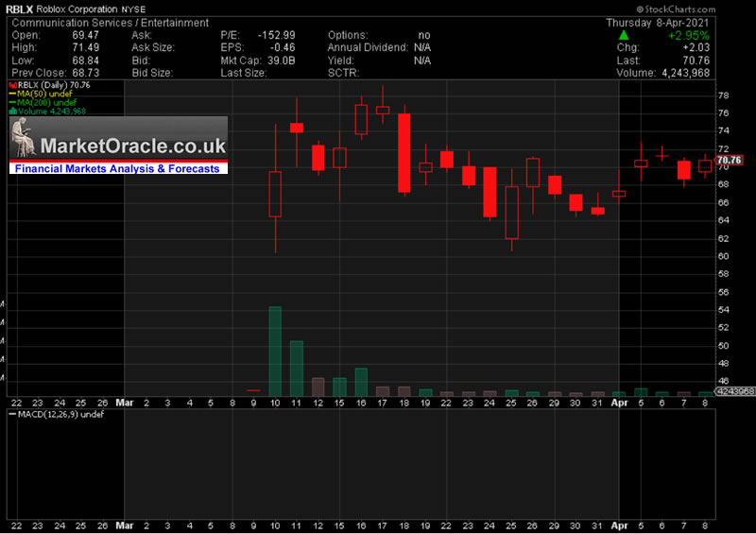Viewport: 756px width, 534px height.
Task: Click the March 11 red candlestick
Action: [297, 128]
